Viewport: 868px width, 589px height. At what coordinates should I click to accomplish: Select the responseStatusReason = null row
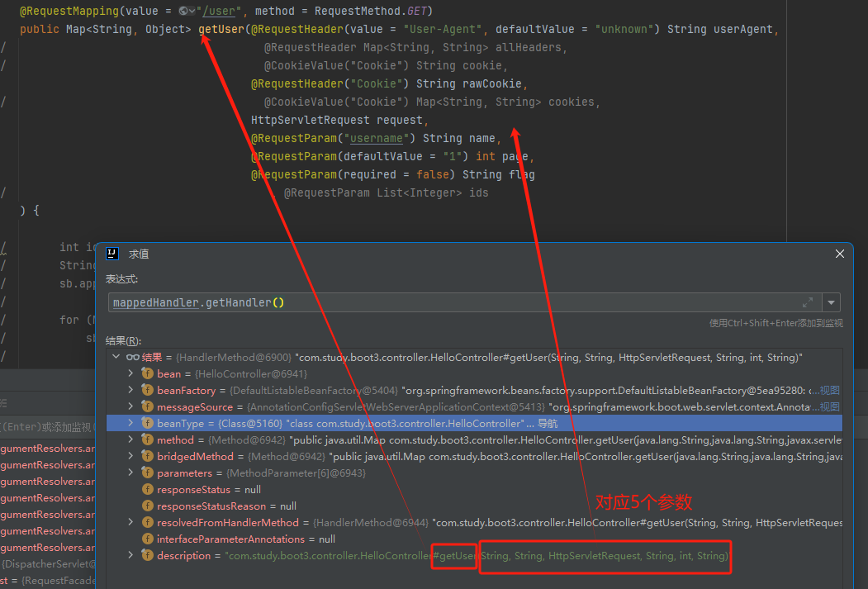(x=474, y=506)
